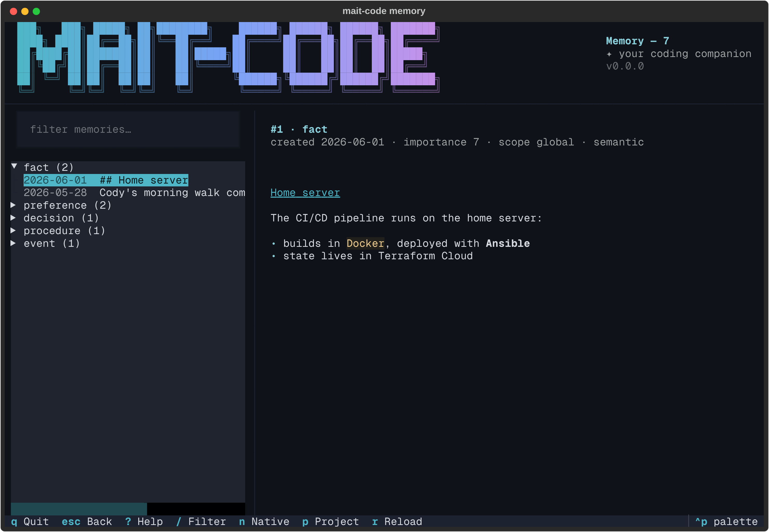Screen dimensions: 769x532
Task: Click the green zoom window button
Action: tap(36, 11)
